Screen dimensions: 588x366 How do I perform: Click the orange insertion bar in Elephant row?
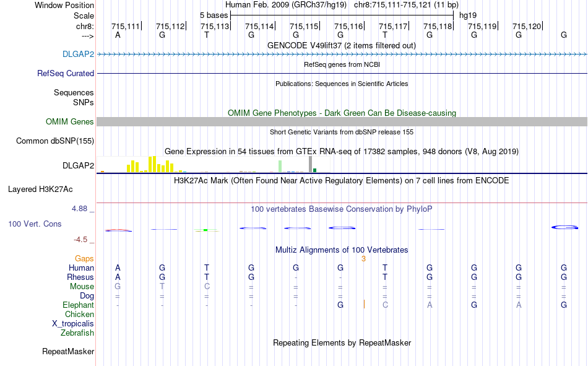coord(364,304)
